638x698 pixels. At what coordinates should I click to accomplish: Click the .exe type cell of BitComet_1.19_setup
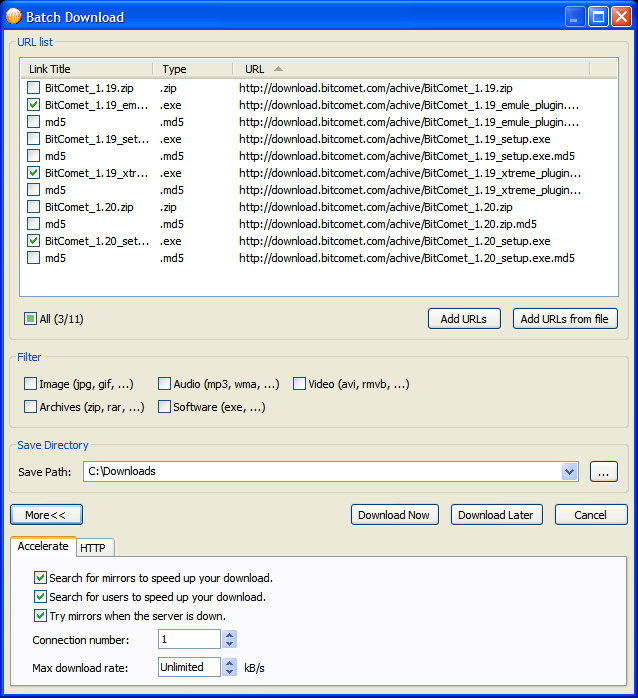click(171, 139)
